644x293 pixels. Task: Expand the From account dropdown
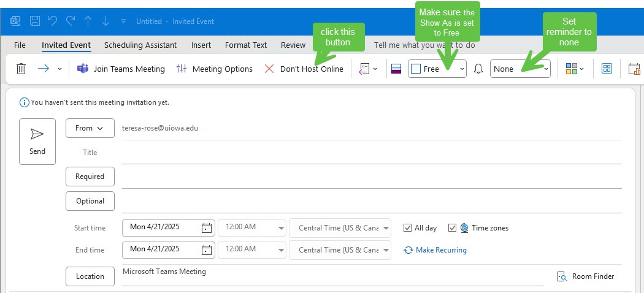point(90,128)
